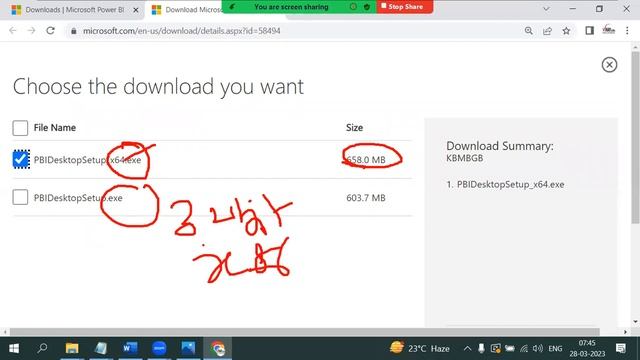The image size is (640, 360).
Task: Click the green shield icon in sharing bar
Action: click(367, 7)
